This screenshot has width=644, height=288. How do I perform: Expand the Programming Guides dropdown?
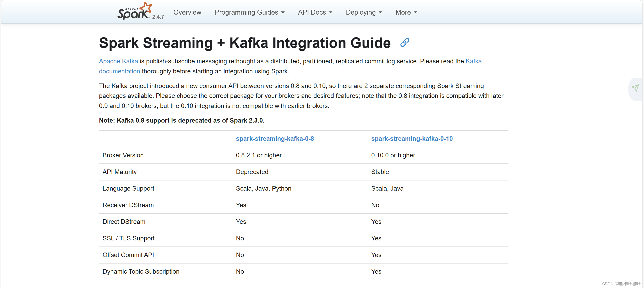pyautogui.click(x=249, y=12)
